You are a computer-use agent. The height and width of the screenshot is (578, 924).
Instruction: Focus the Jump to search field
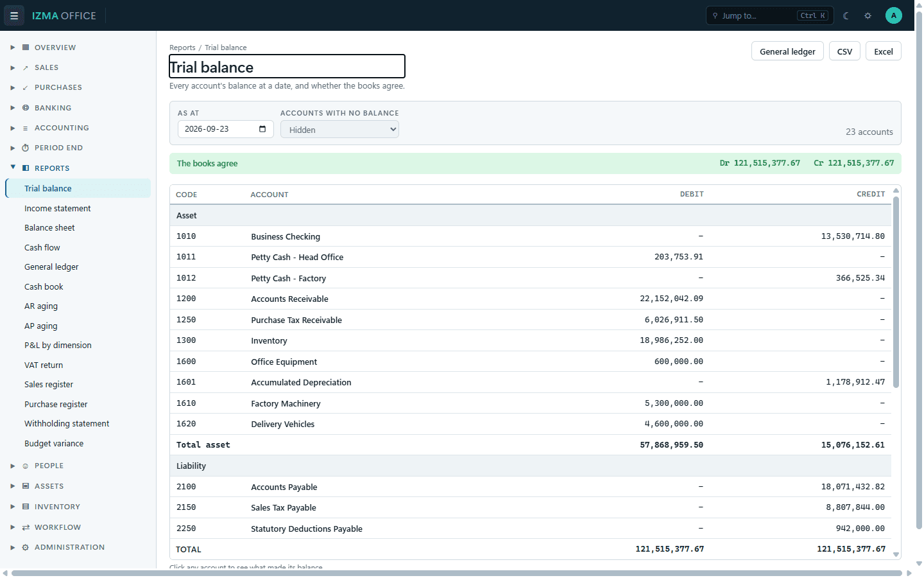click(x=769, y=15)
